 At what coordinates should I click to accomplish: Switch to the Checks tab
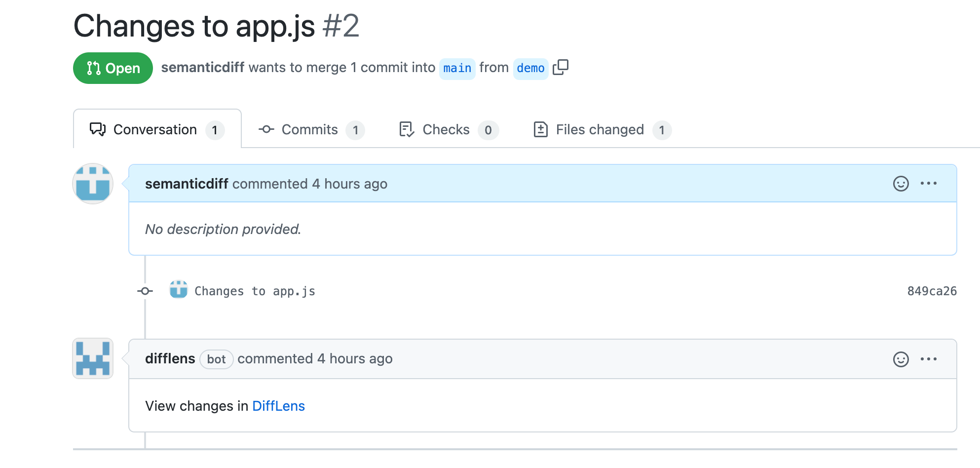pos(449,130)
